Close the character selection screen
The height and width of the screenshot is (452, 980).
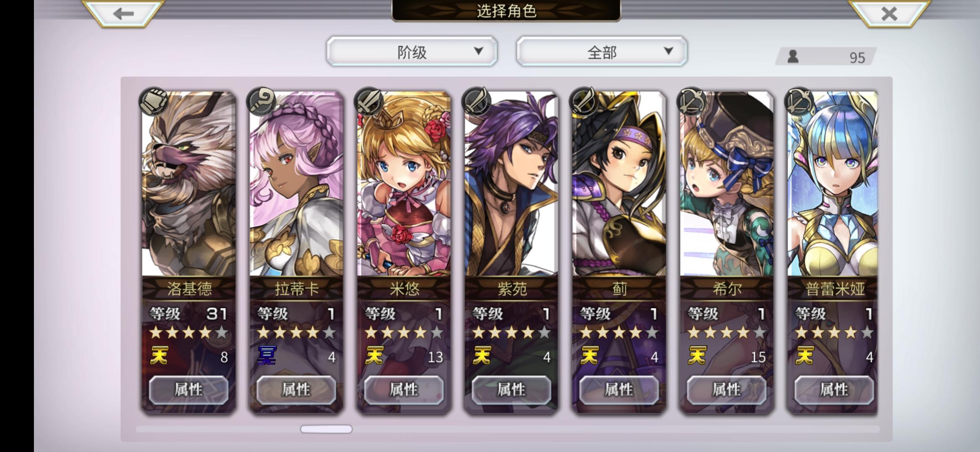(x=889, y=13)
